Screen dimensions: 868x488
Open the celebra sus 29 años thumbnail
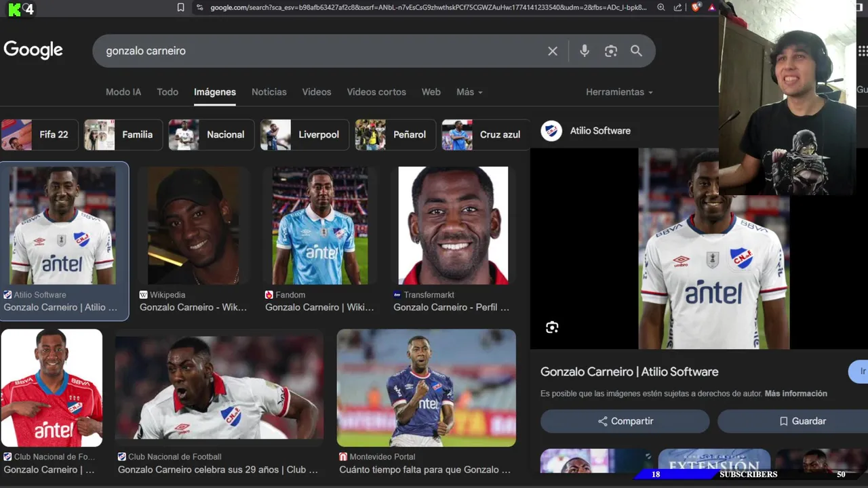[219, 386]
